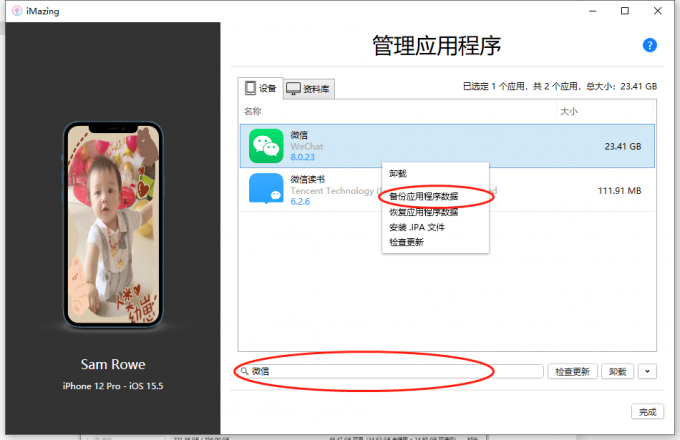Screen dimensions: 680x440
Task: Focus the app search field containing 微信
Action: click(x=390, y=371)
